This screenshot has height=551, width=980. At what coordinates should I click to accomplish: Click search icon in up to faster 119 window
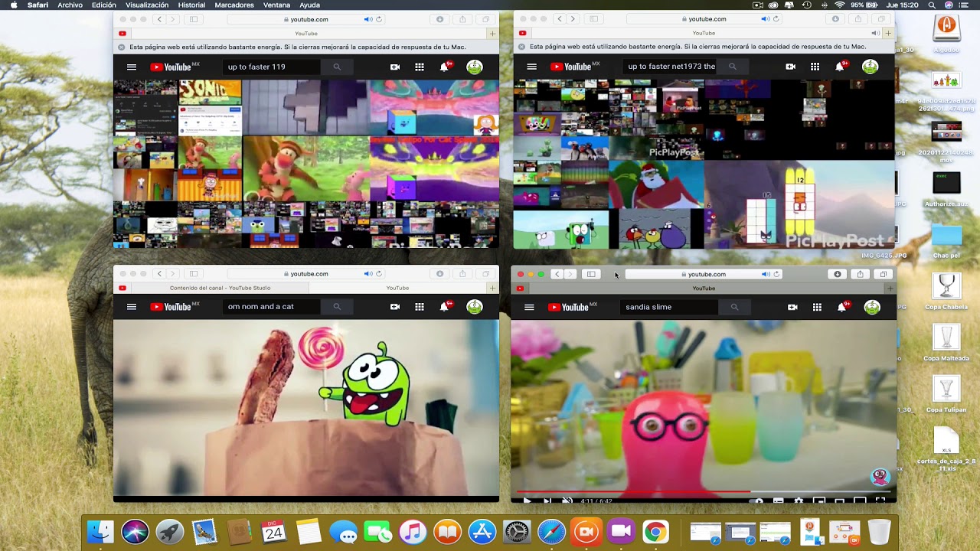tap(337, 67)
